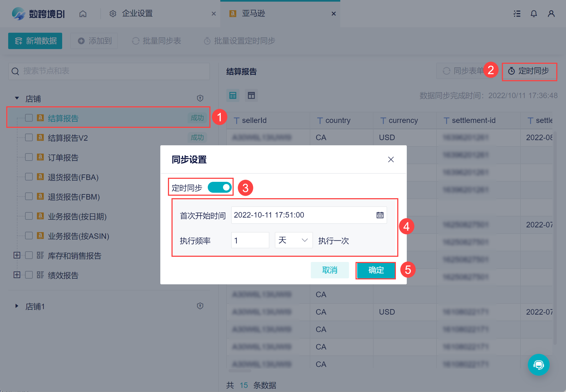
Task: Click 取消 to cancel the dialog
Action: (330, 270)
